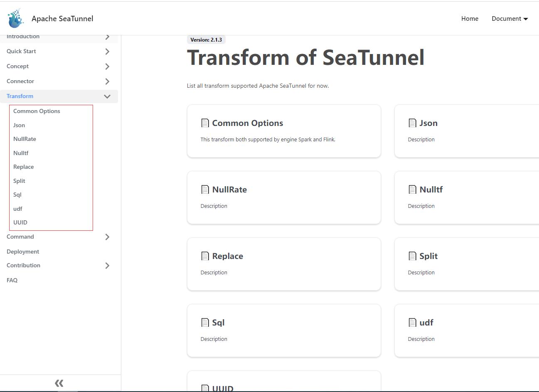Collapse sidebar using double-chevron icon
539x392 pixels.
pos(59,383)
